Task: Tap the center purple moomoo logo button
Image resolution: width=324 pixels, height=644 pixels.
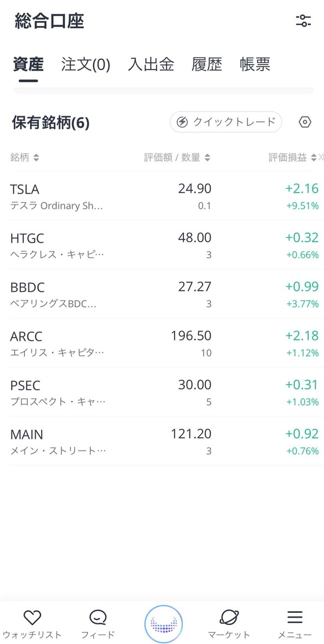Action: click(x=164, y=624)
